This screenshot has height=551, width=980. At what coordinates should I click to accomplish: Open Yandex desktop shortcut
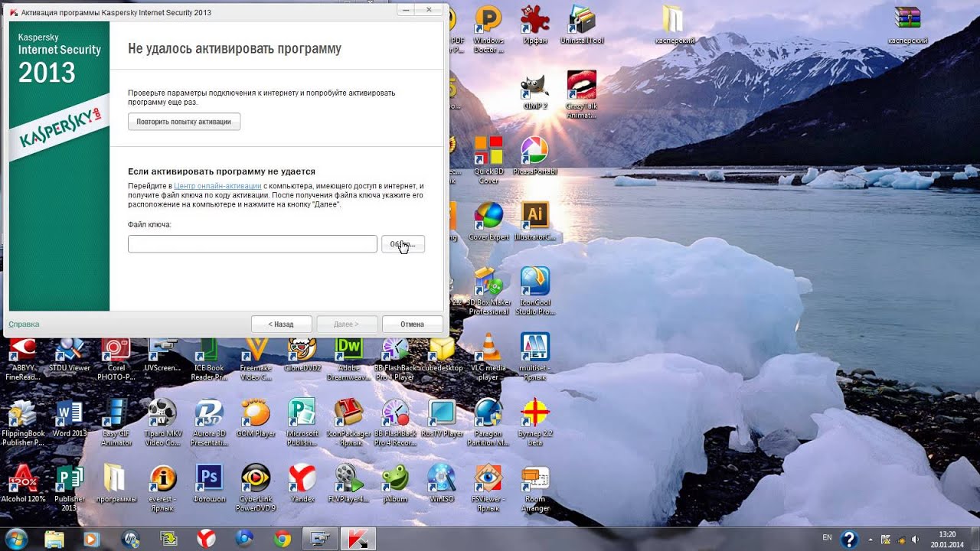[x=302, y=484]
